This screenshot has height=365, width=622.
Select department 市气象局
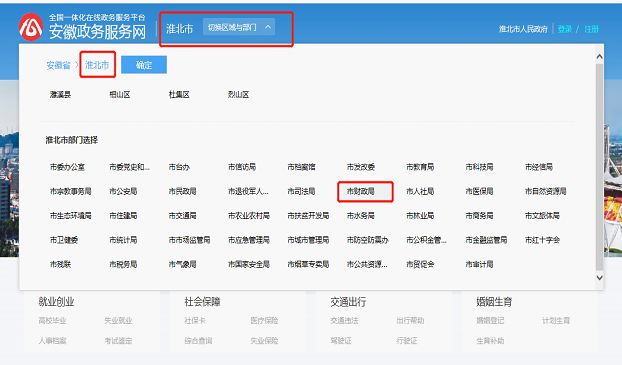(182, 264)
